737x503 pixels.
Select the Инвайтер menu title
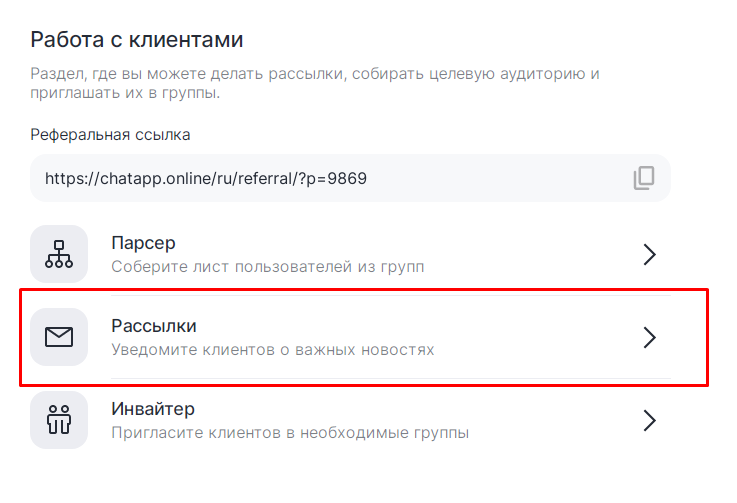(153, 409)
